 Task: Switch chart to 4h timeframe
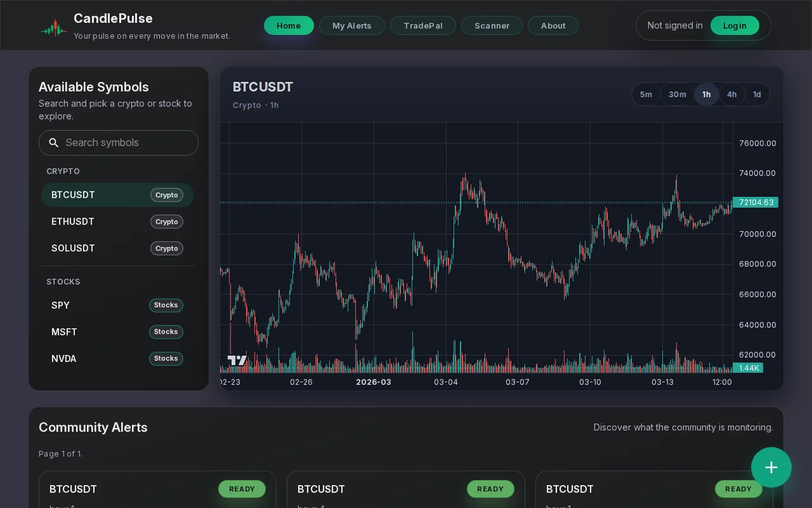click(732, 94)
